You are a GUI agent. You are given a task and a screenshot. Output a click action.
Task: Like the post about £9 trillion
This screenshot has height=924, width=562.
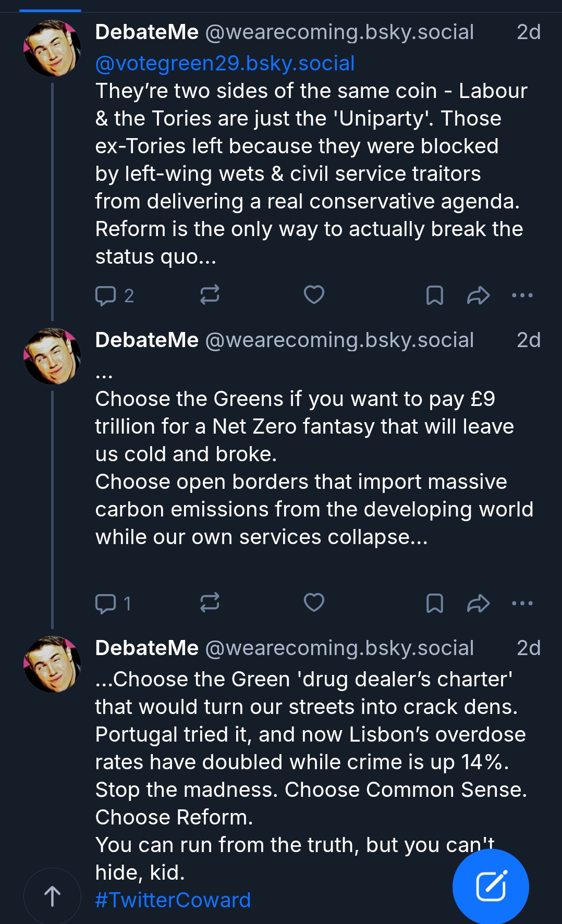tap(314, 603)
